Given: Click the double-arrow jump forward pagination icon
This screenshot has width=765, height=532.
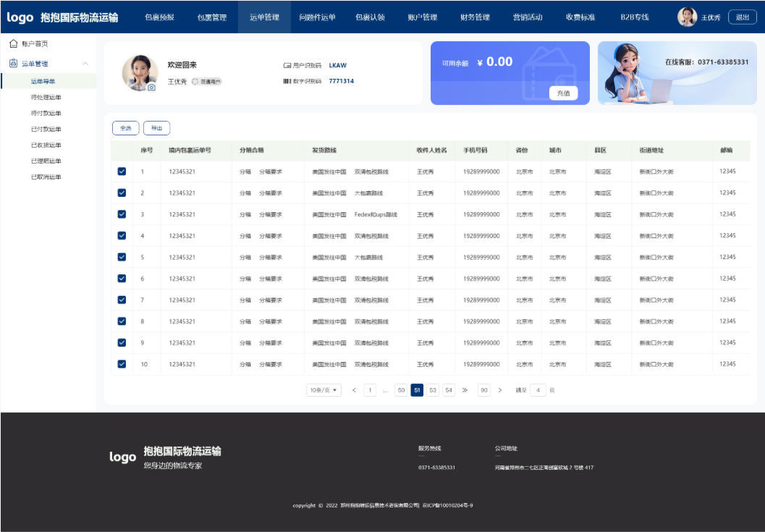Looking at the screenshot, I should 465,390.
